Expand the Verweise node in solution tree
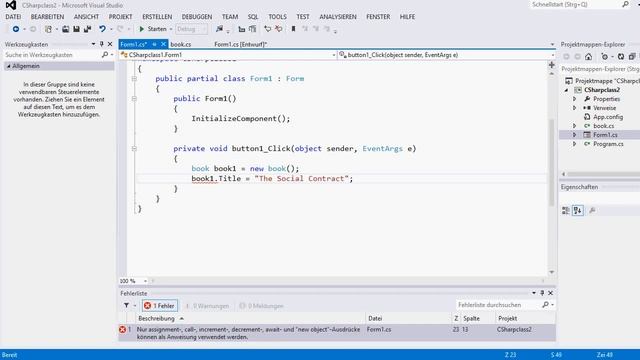 (574, 108)
